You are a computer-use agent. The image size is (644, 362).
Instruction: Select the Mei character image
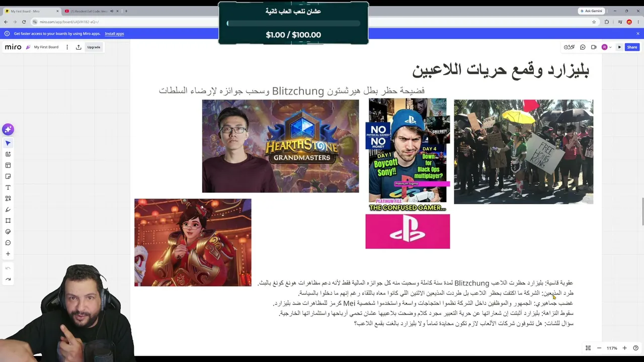click(193, 242)
